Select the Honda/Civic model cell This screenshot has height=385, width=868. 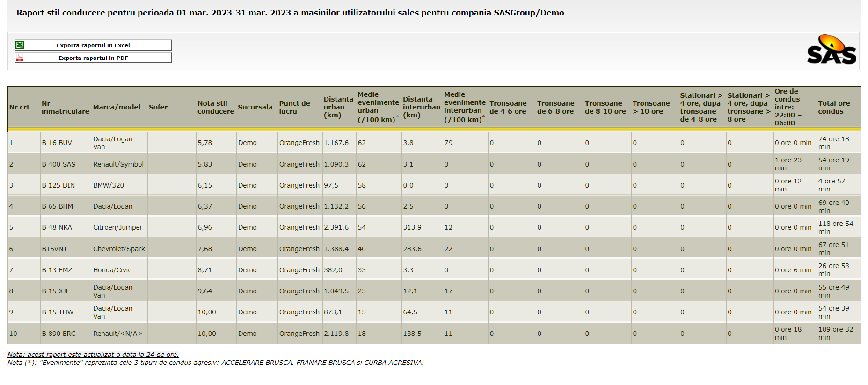(112, 270)
